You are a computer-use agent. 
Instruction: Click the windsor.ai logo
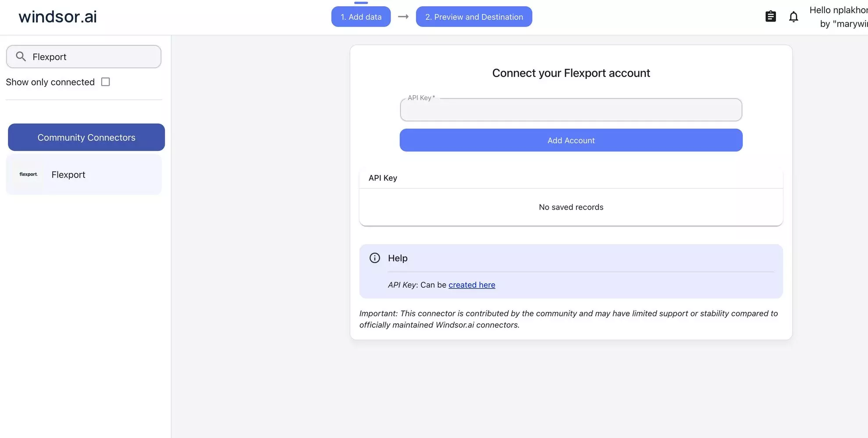click(57, 16)
